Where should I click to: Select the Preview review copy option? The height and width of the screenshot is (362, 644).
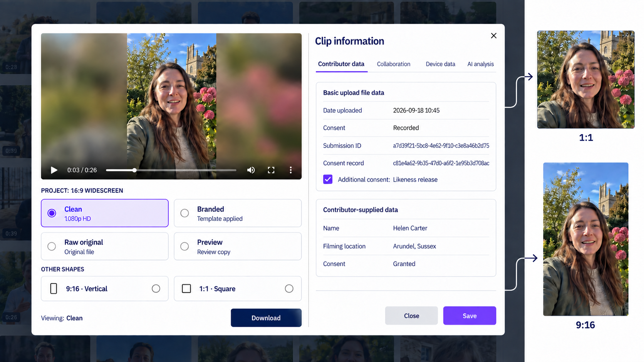point(238,246)
